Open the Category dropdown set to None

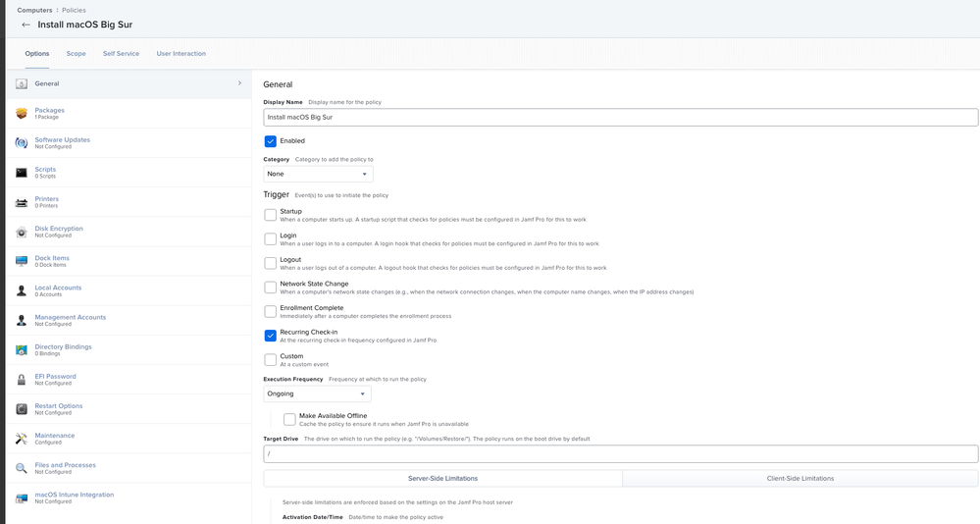[x=318, y=174]
